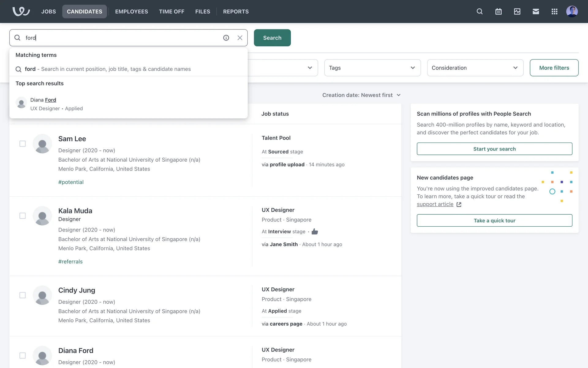Open the apps grid icon
Viewport: 588px width, 368px height.
[x=554, y=11]
